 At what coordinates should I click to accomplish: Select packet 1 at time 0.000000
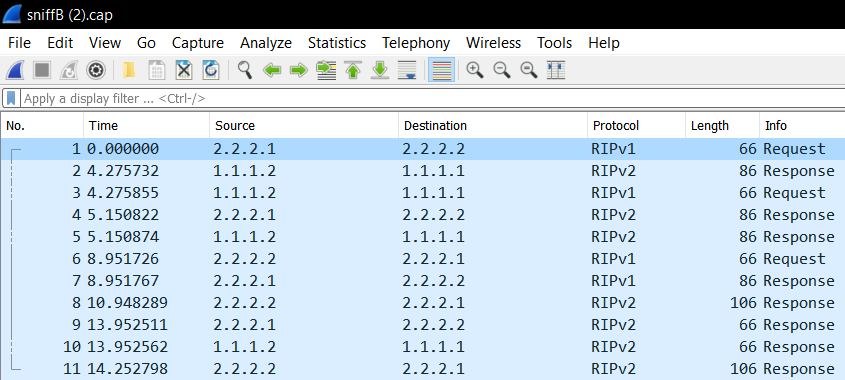tap(423, 149)
